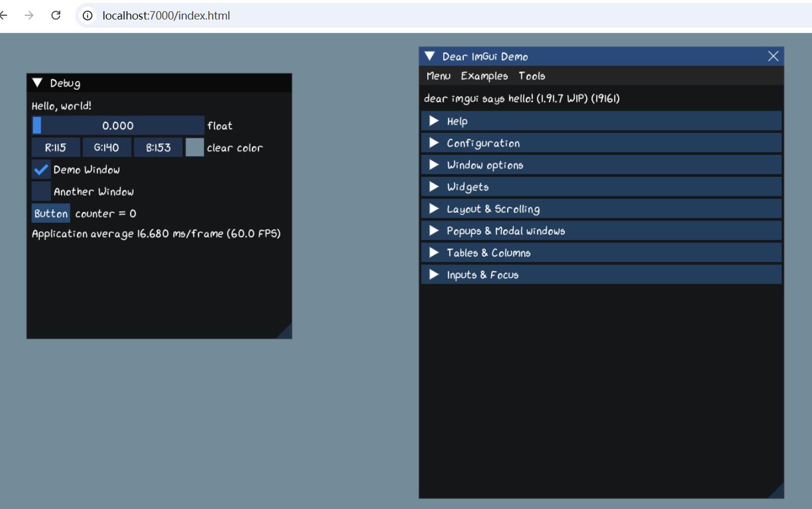The height and width of the screenshot is (509, 812).
Task: Expand the Popups & Modal windows section
Action: [x=602, y=231]
